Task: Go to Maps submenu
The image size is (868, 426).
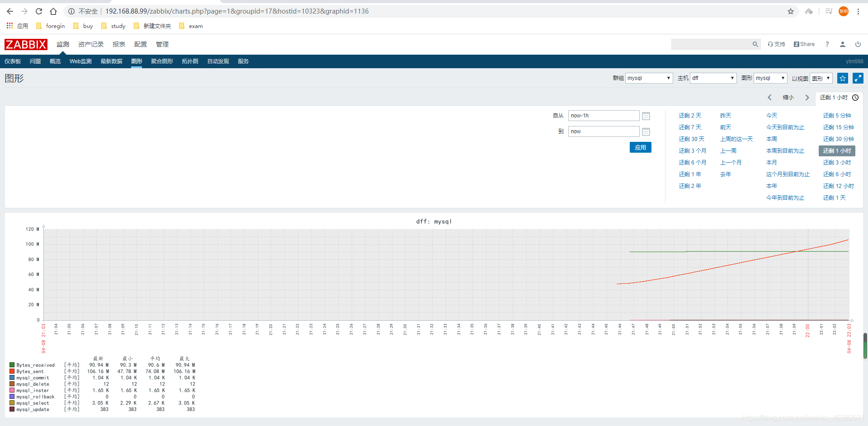Action: [x=190, y=61]
